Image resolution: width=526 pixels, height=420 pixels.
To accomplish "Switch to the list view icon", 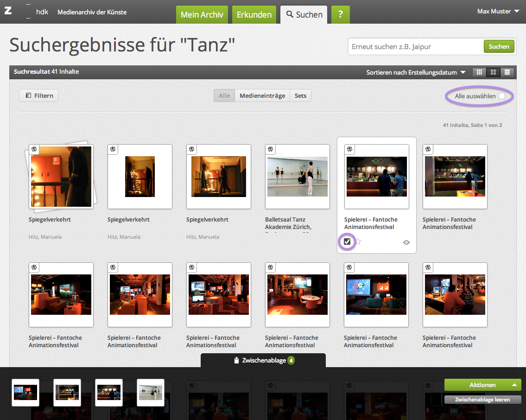I will (x=507, y=72).
